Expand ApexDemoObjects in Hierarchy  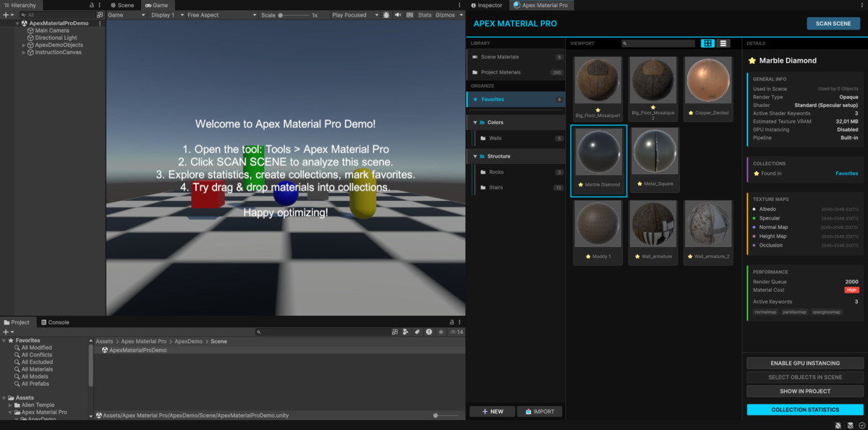[24, 45]
